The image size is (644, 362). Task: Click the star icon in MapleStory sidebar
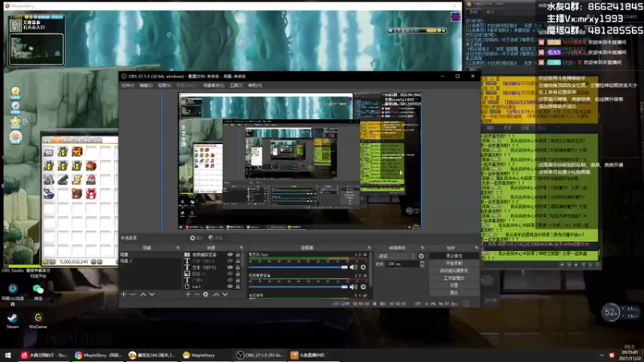[15, 121]
